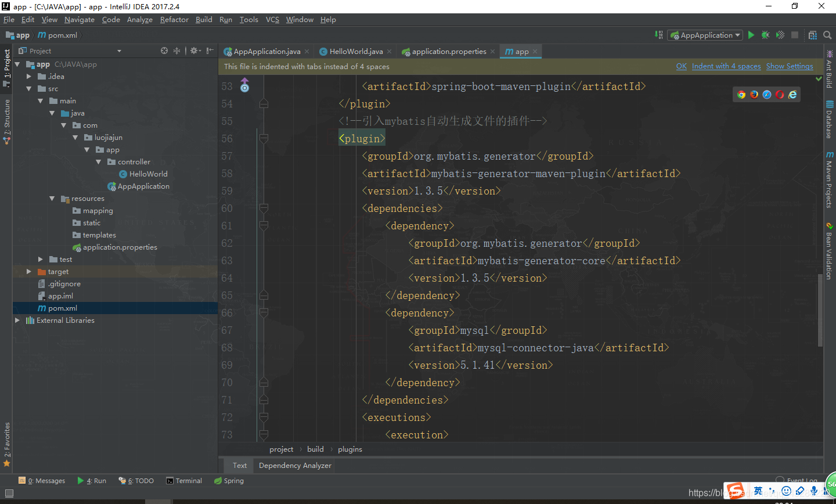The image size is (836, 504).
Task: Click the editor vertical scrollbar
Action: coord(820,311)
